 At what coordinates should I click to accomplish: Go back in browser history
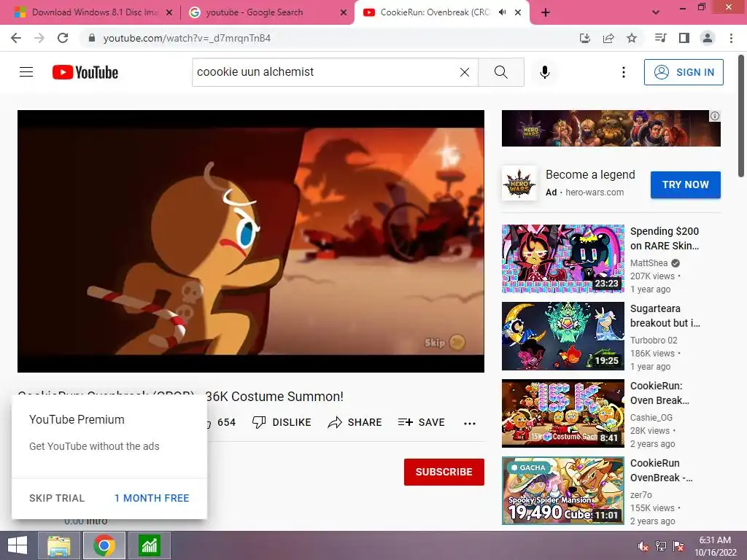click(x=16, y=38)
